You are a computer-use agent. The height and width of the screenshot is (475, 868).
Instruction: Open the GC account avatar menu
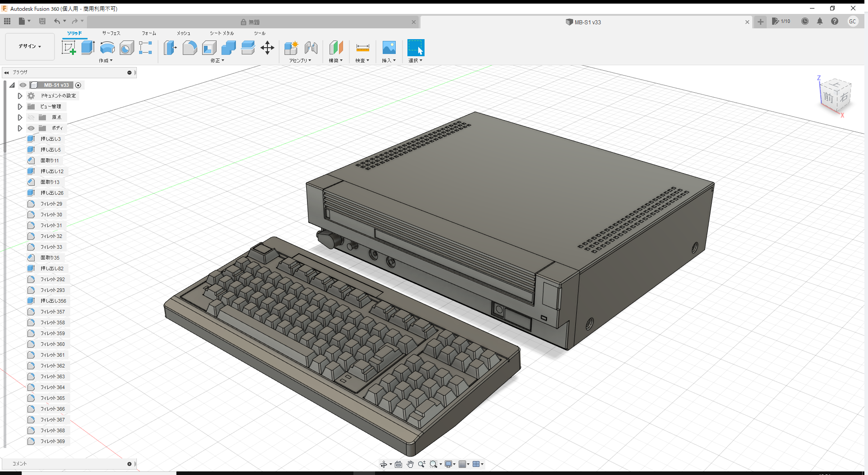853,21
